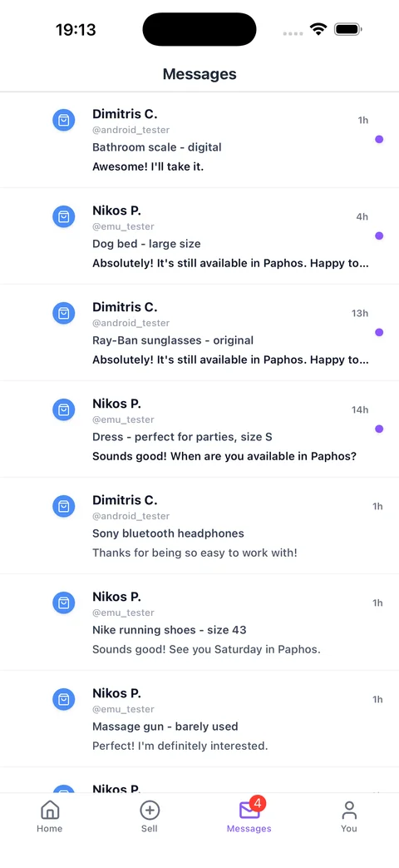Open 'Sounds good! See you Saturday in Paphos.' message
Image resolution: width=399 pixels, height=868 pixels.
[206, 649]
